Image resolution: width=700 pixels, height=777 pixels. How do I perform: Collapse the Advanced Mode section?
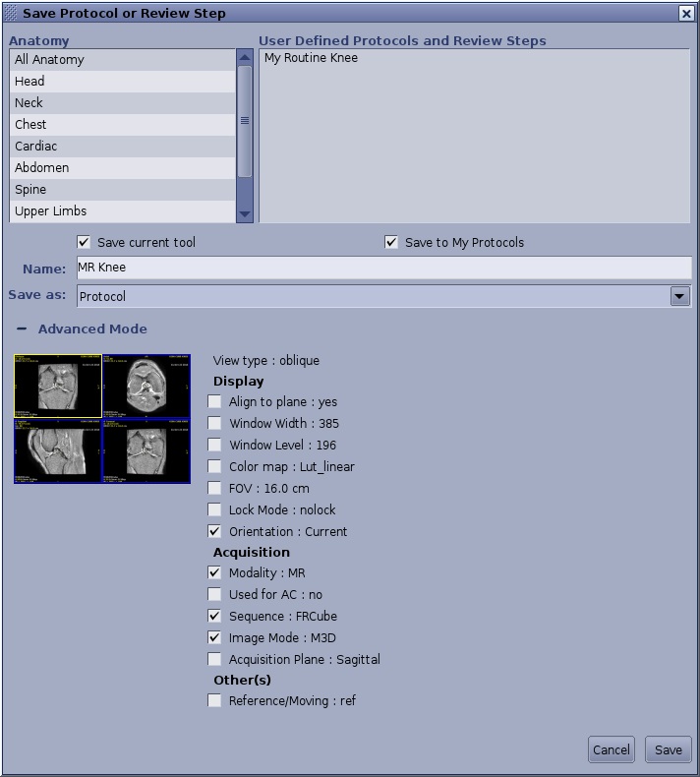coord(22,329)
